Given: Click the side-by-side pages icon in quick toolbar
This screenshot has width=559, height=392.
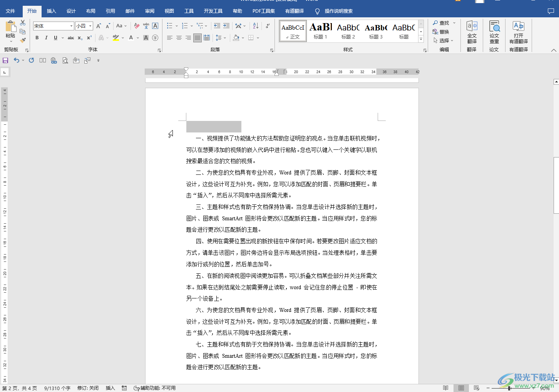Looking at the screenshot, I should click(43, 60).
